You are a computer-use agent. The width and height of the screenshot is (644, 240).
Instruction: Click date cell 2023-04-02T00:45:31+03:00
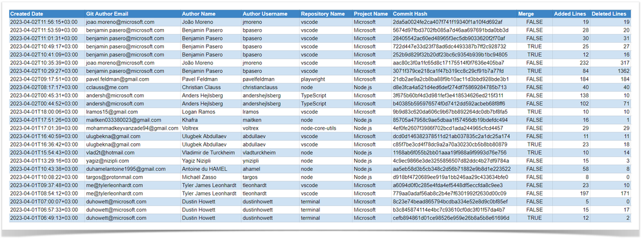click(43, 95)
